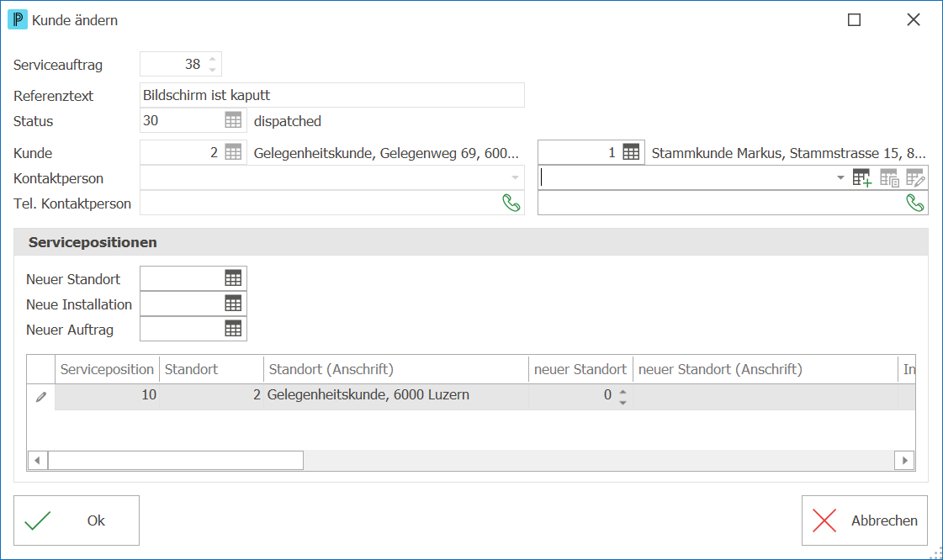Click the neuer Standort (Anschrift) column header
The image size is (943, 560).
[x=766, y=369]
